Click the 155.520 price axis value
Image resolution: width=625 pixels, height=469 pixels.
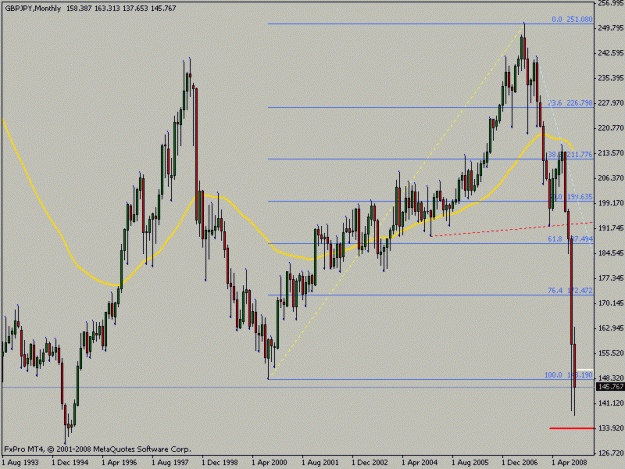610,353
